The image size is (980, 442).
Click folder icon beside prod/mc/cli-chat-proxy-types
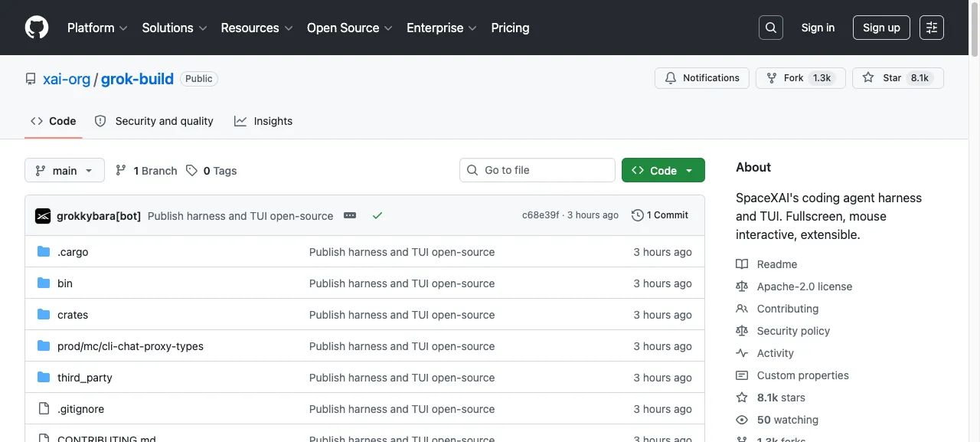pyautogui.click(x=44, y=346)
